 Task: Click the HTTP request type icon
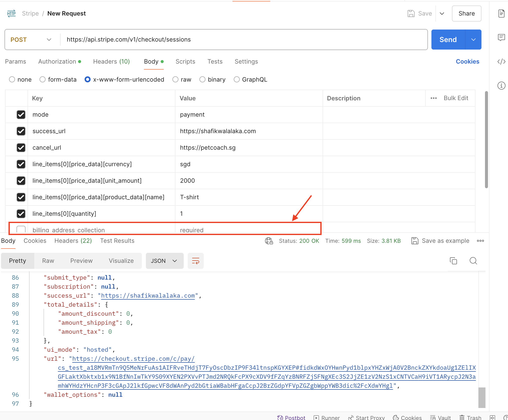pos(12,14)
